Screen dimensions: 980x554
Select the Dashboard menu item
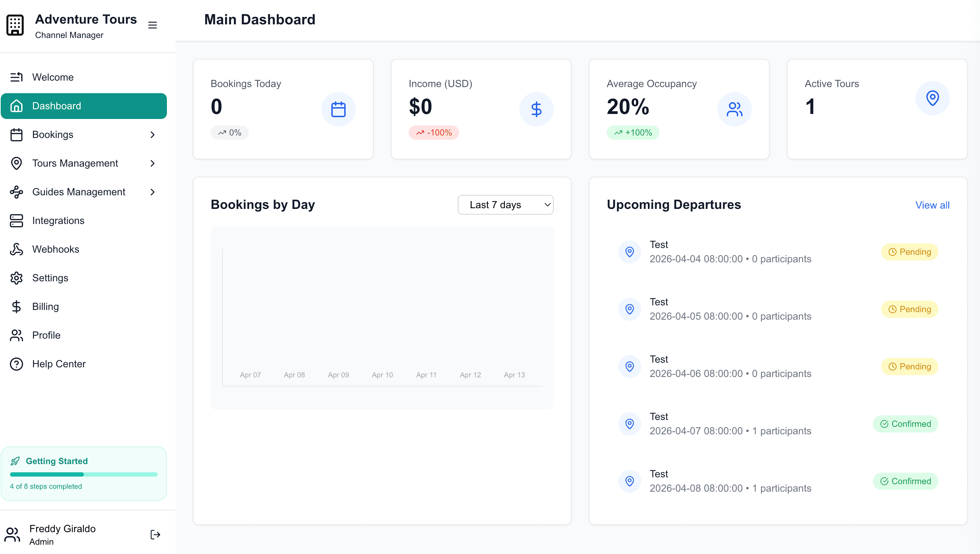click(84, 106)
